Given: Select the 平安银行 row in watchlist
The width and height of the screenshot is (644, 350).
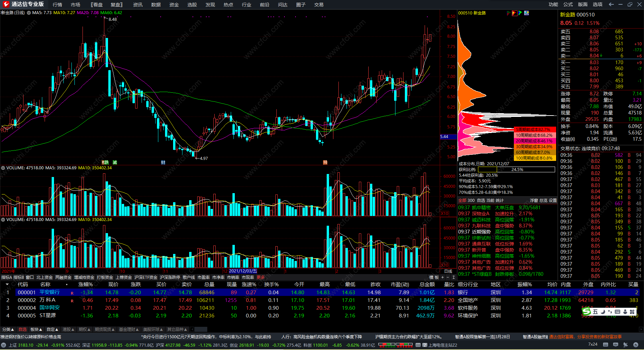Looking at the screenshot, I should (x=322, y=293).
